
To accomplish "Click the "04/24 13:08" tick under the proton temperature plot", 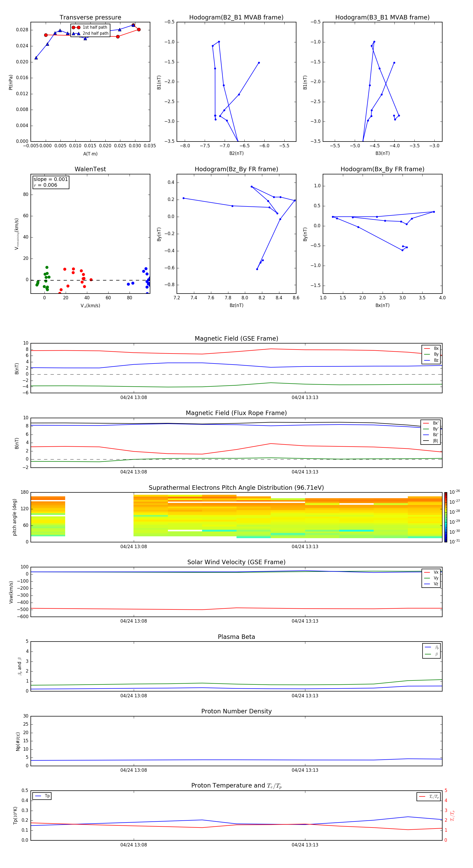I will (134, 845).
